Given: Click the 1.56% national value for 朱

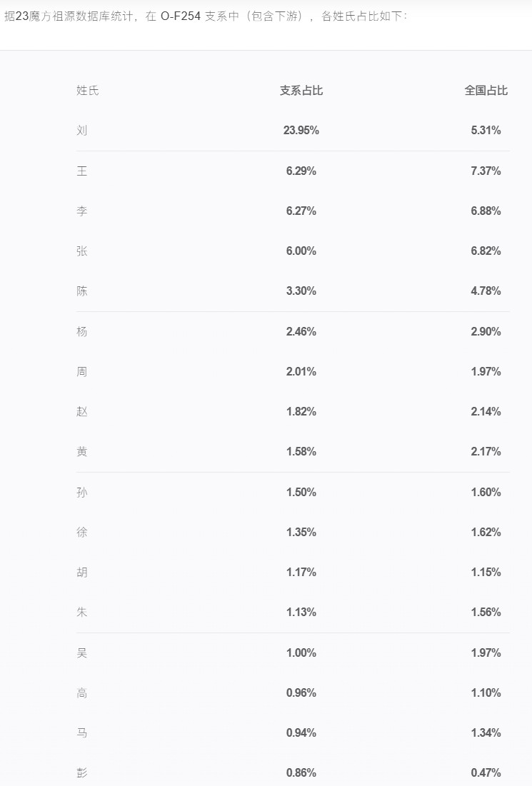Looking at the screenshot, I should [486, 612].
